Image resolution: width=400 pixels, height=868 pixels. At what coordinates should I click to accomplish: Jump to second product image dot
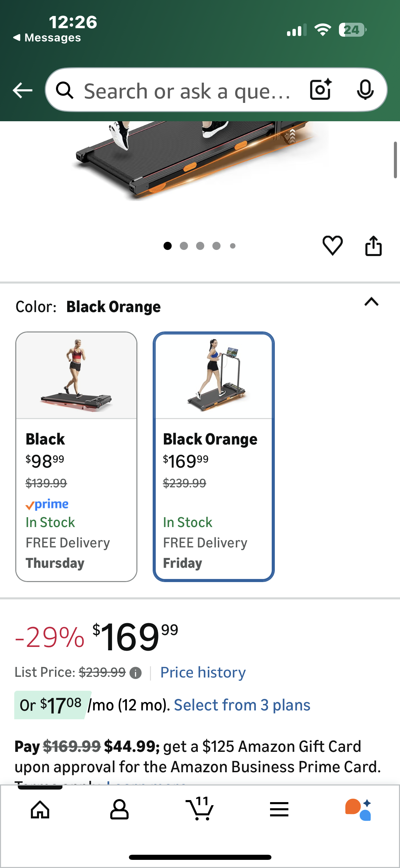(184, 246)
